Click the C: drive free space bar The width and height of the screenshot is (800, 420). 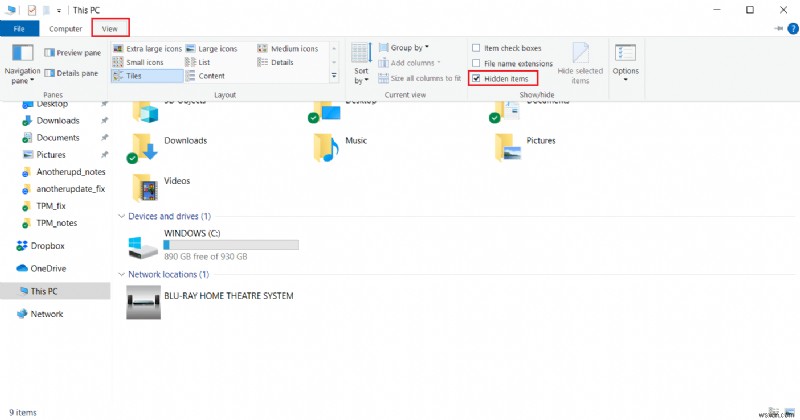[x=231, y=245]
